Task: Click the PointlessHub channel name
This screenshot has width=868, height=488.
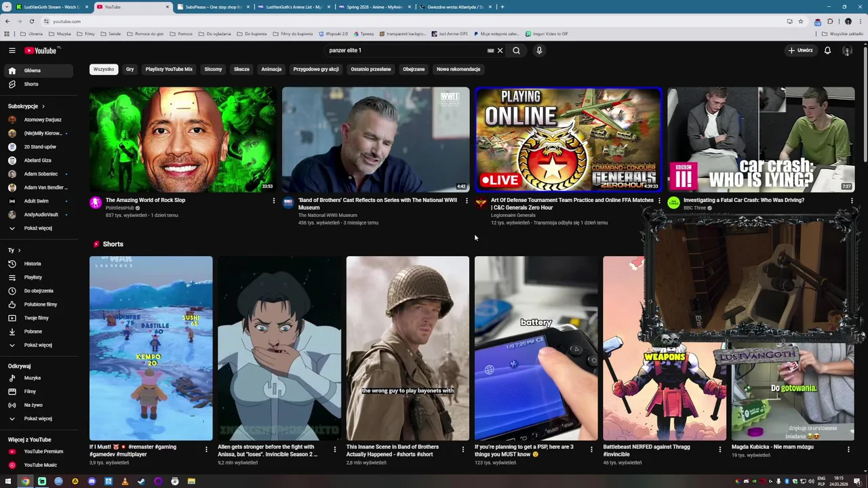Action: pyautogui.click(x=119, y=208)
